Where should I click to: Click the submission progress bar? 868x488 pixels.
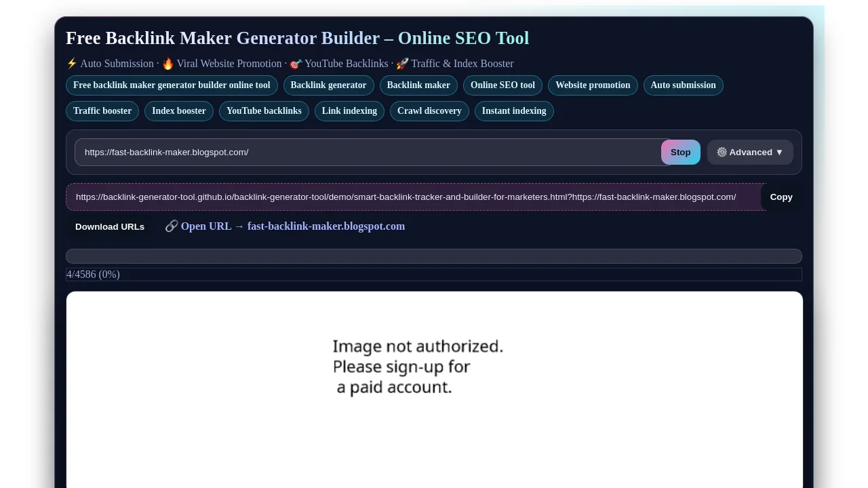point(434,256)
